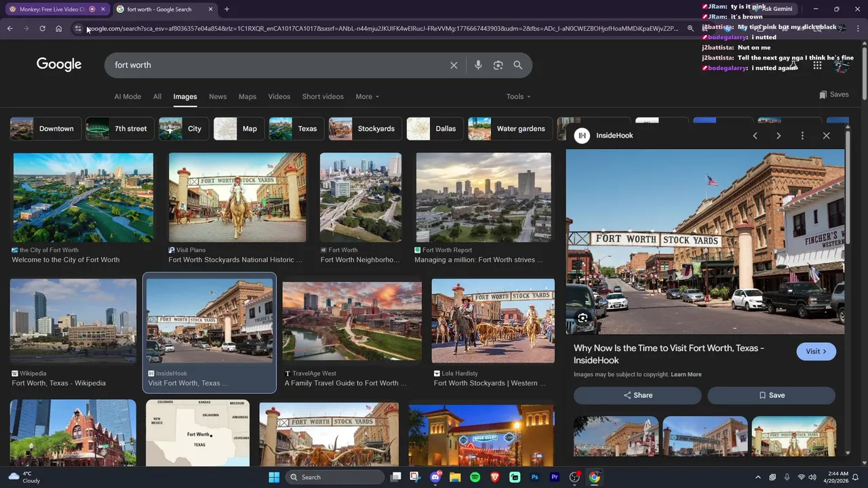The width and height of the screenshot is (868, 488).
Task: Open the Texas map thumbnail showing Fort Worth
Action: [x=197, y=432]
